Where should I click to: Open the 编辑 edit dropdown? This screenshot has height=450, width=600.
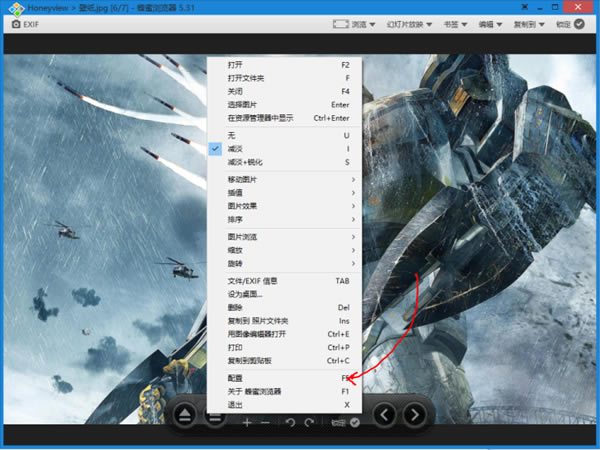click(x=490, y=24)
